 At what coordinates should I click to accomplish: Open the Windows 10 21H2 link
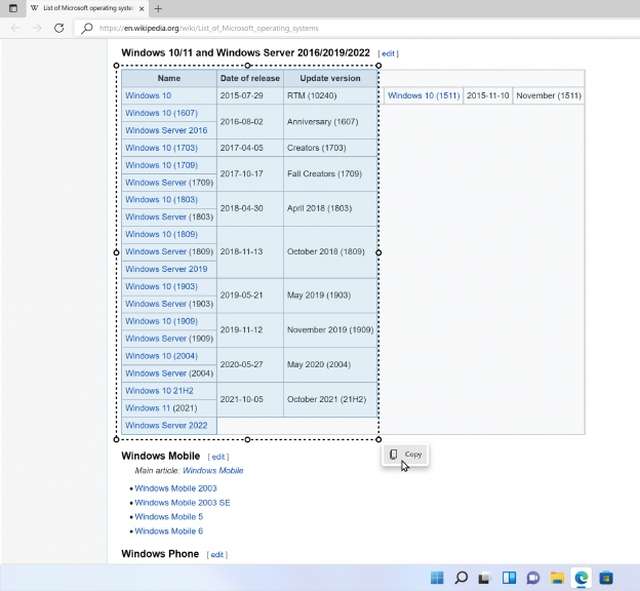160,391
